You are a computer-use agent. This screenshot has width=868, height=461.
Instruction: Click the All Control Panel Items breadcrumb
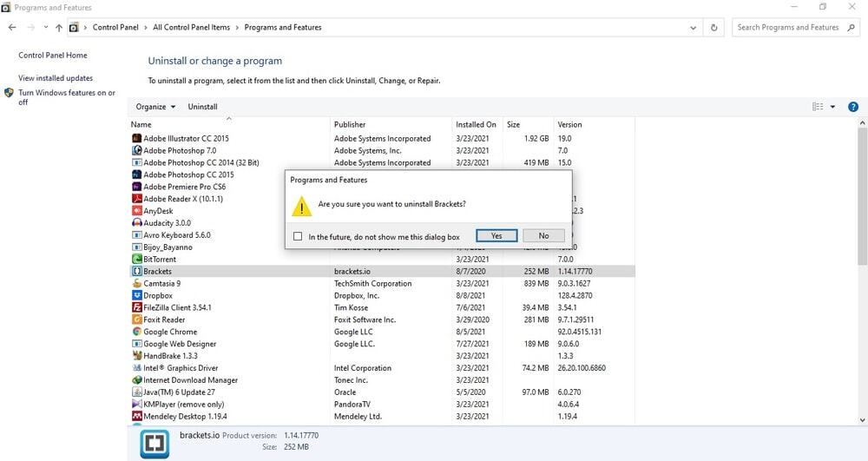[191, 27]
